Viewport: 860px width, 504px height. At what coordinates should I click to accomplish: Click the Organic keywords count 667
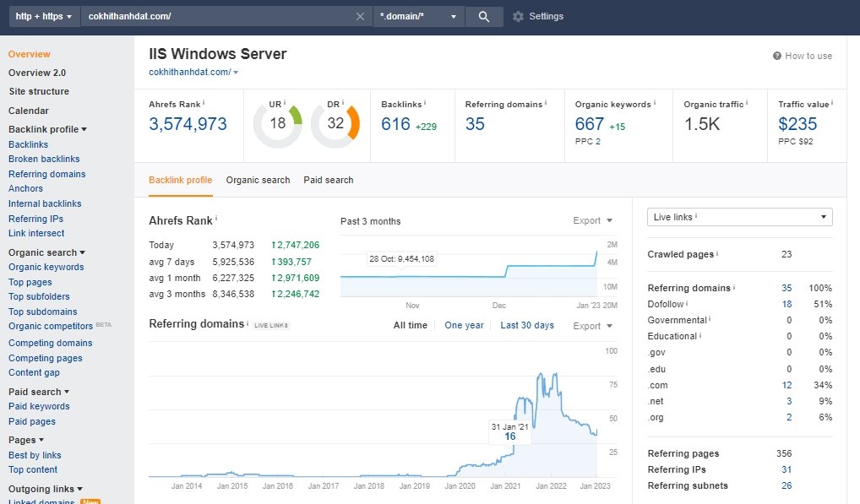589,124
